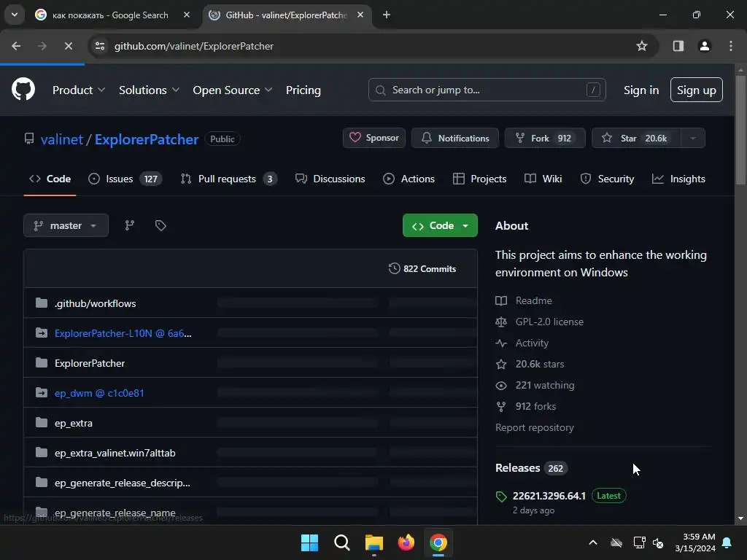747x560 pixels.
Task: Open release 22621.3296.64.1
Action: [549, 496]
